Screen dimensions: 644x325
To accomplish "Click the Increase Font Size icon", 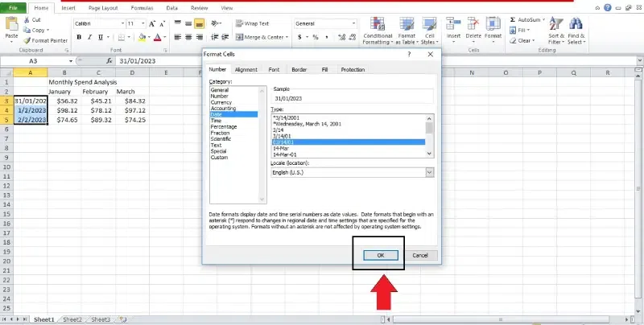I will point(152,24).
